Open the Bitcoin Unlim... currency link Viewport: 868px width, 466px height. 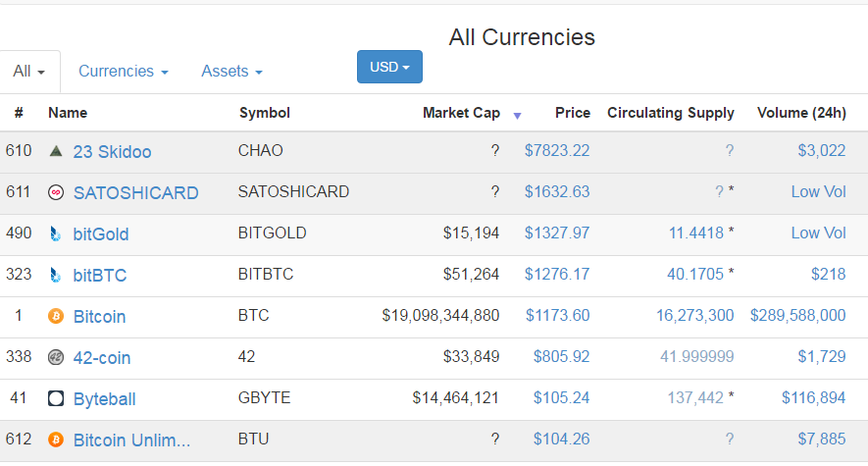[131, 440]
